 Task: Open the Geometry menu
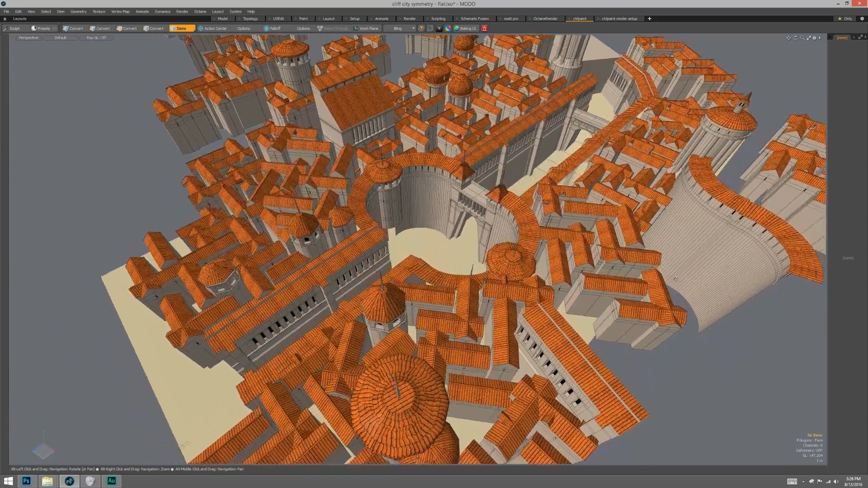pos(78,11)
